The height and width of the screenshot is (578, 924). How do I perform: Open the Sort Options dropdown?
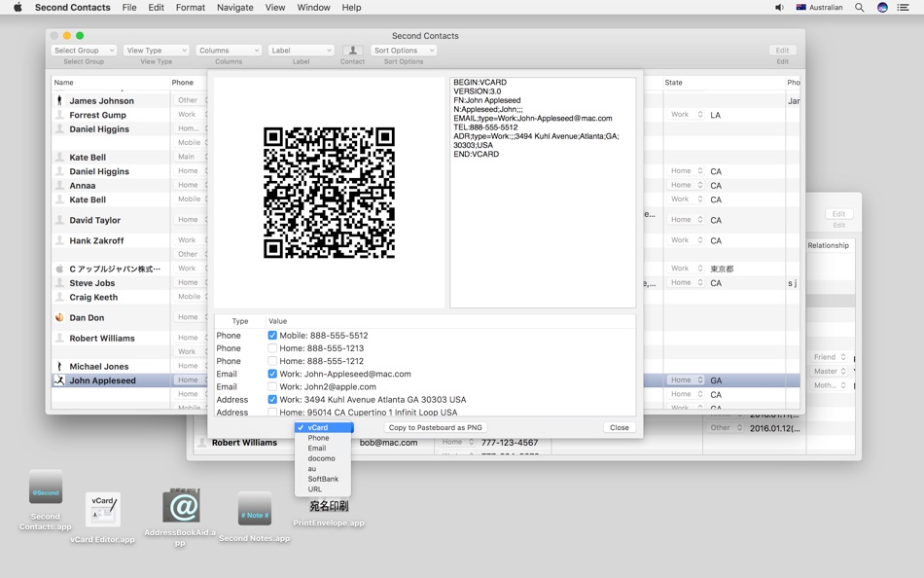click(x=403, y=51)
